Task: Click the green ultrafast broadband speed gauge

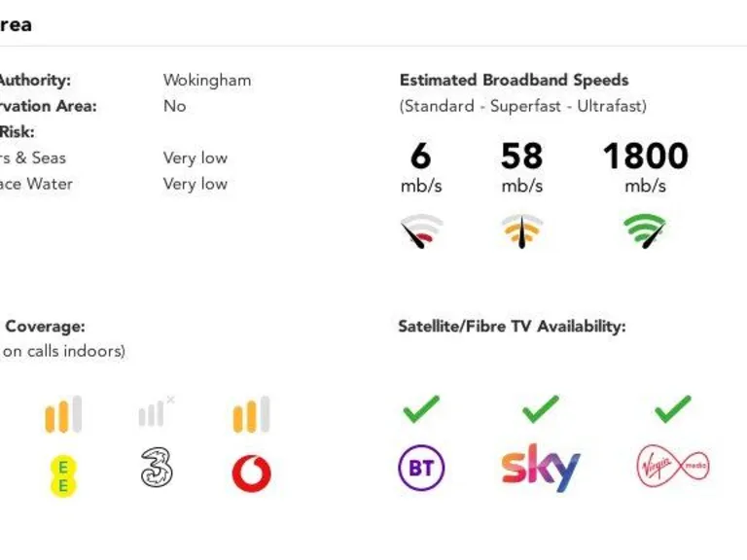Action: point(645,230)
